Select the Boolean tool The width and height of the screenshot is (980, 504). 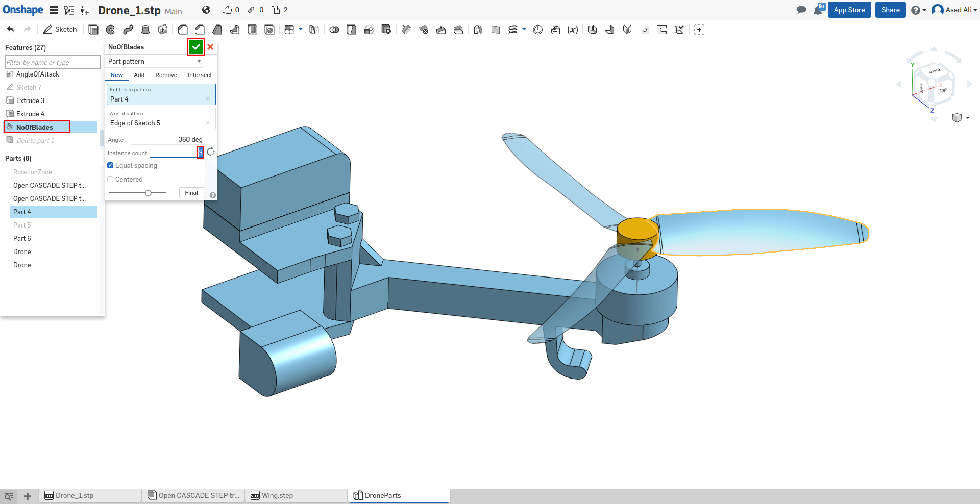[x=334, y=30]
